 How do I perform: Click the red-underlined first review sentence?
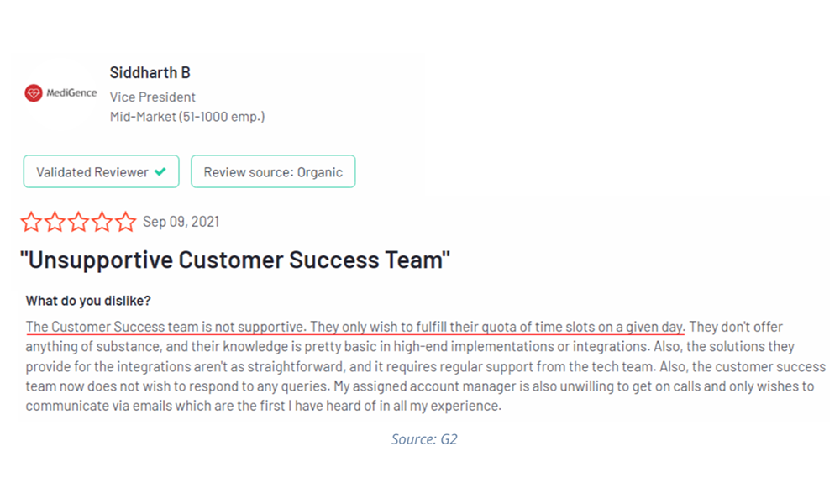pos(355,327)
